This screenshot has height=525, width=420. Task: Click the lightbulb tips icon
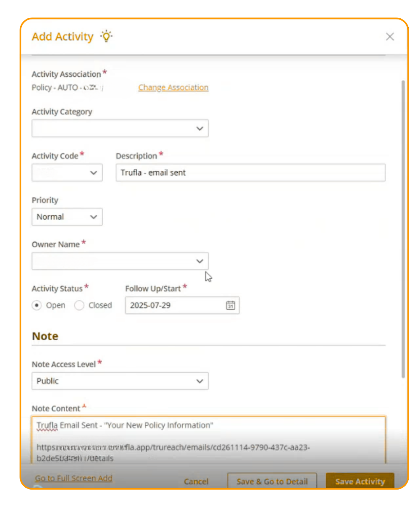[106, 36]
